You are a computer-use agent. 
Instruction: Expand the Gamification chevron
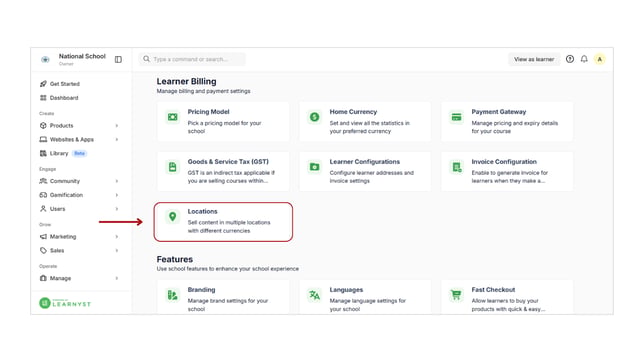click(x=117, y=195)
